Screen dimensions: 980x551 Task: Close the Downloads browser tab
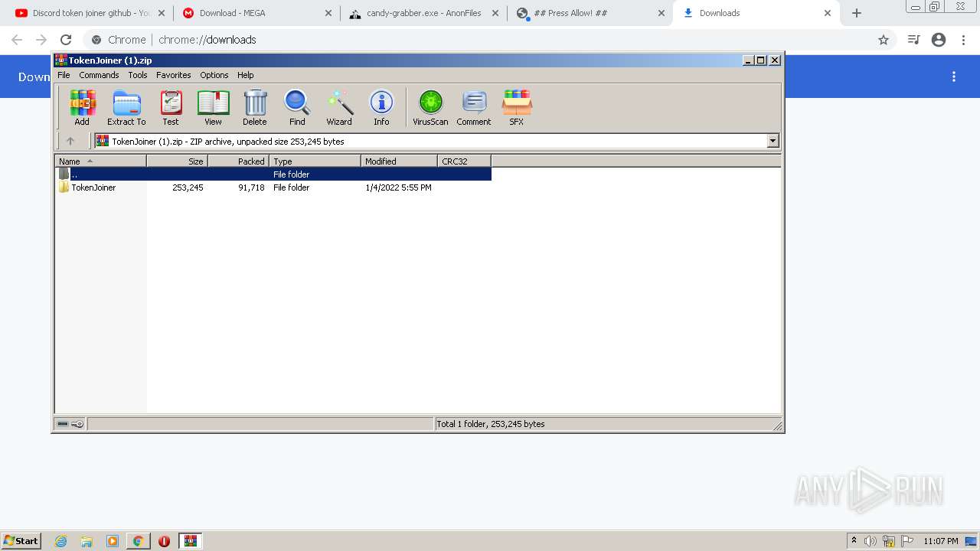tap(828, 13)
